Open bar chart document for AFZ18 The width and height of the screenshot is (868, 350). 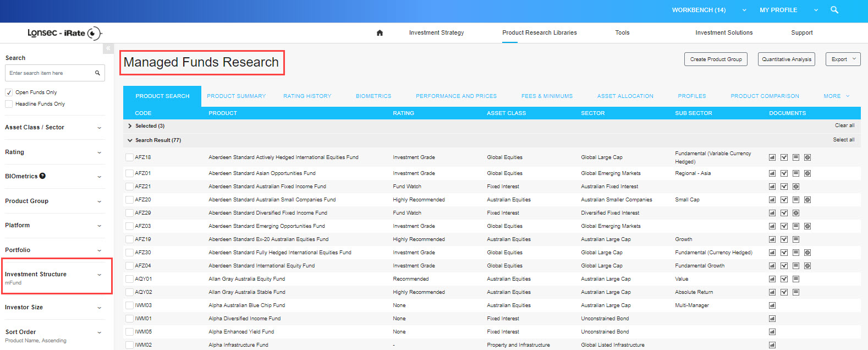(772, 157)
